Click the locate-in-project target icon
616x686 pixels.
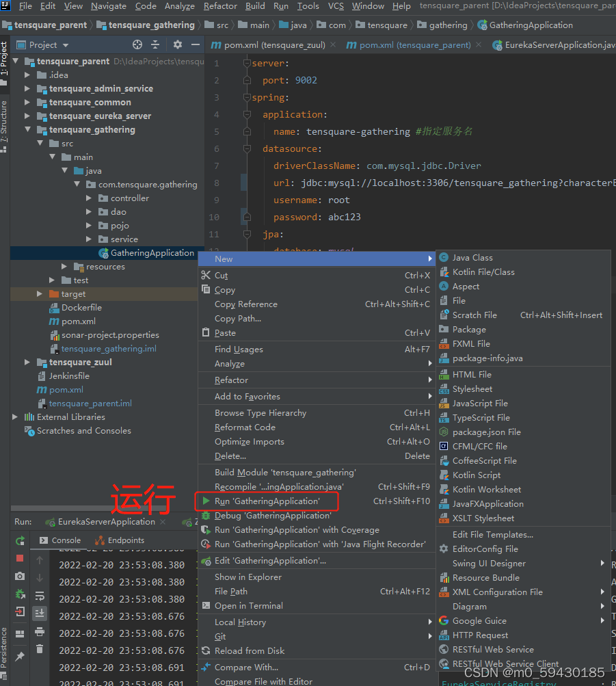click(137, 44)
